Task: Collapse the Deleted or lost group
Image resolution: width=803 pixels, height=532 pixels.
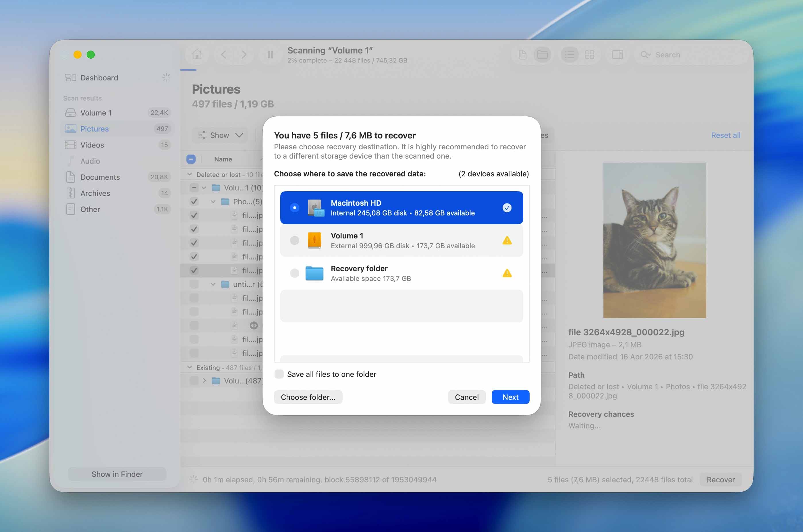Action: (190, 174)
